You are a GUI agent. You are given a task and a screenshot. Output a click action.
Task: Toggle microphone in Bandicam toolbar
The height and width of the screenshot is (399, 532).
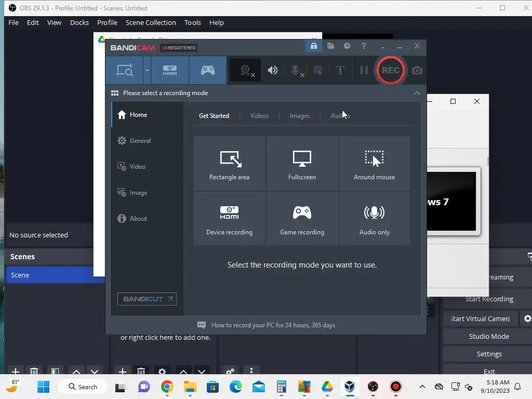(296, 70)
